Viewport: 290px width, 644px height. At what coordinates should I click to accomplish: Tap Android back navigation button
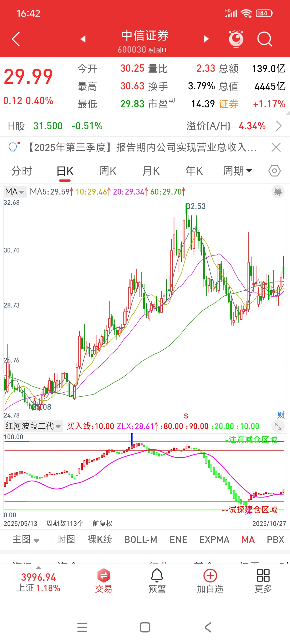pyautogui.click(x=208, y=627)
